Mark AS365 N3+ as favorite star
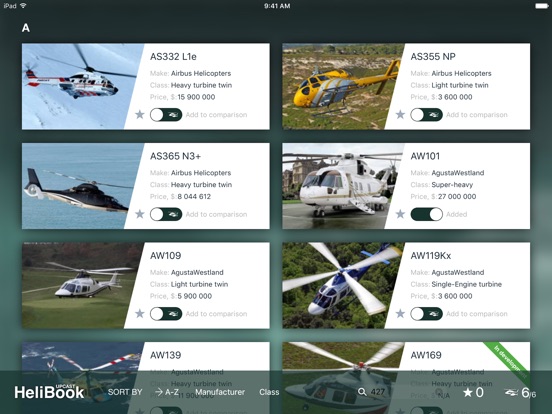The image size is (552, 414). click(140, 214)
